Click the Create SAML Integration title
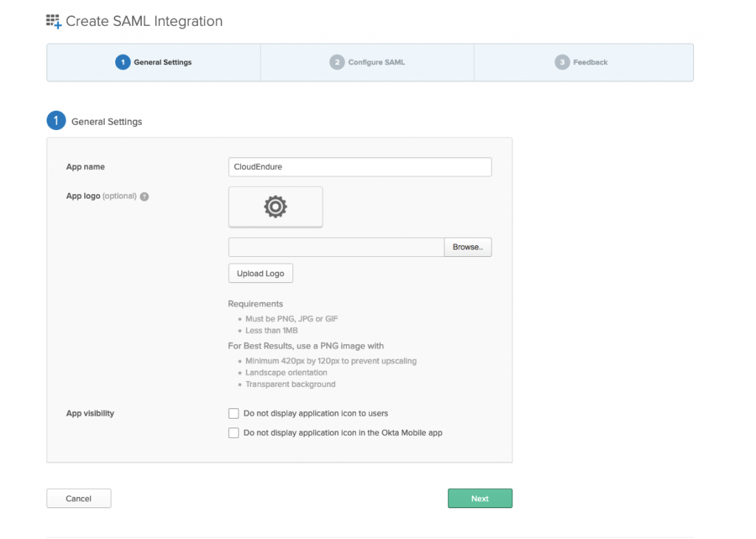Viewport: 756px width, 539px height. point(143,21)
